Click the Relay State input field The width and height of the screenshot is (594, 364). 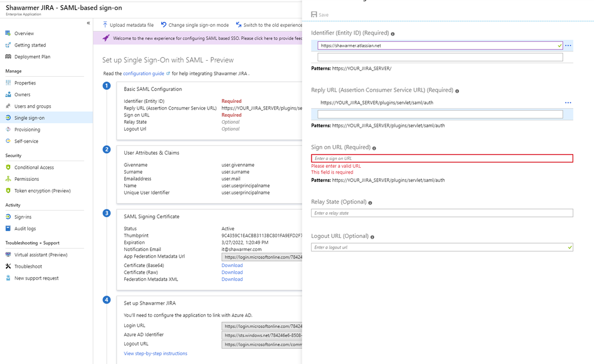click(x=442, y=213)
